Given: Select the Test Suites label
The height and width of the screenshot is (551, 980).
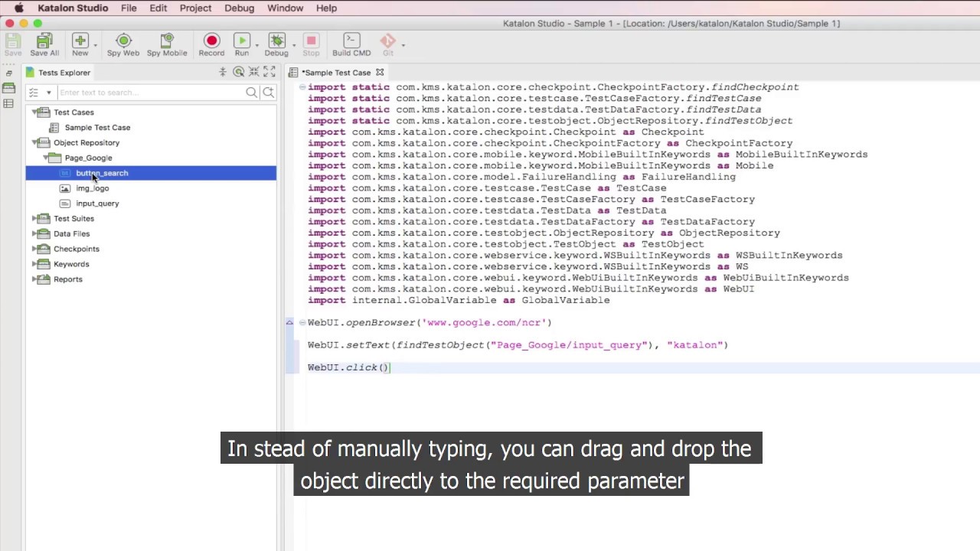Looking at the screenshot, I should tap(73, 219).
